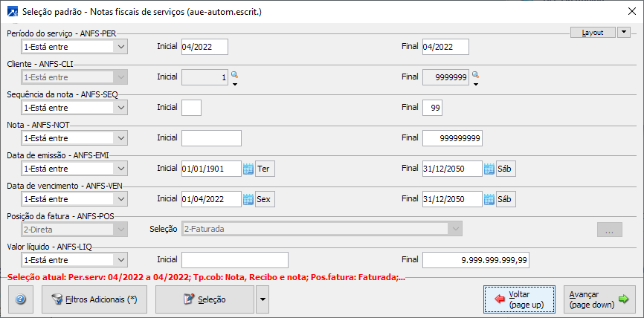This screenshot has height=318, width=644.
Task: Click the application icon in title bar
Action: [x=13, y=11]
